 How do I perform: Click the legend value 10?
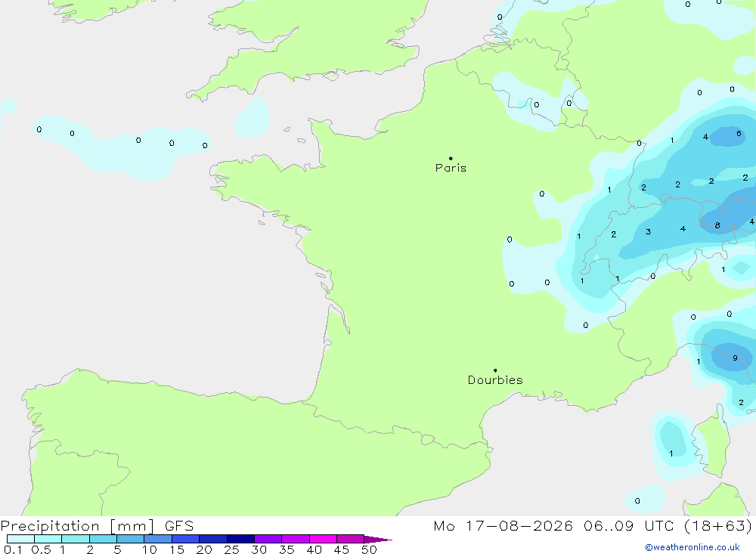pyautogui.click(x=150, y=549)
